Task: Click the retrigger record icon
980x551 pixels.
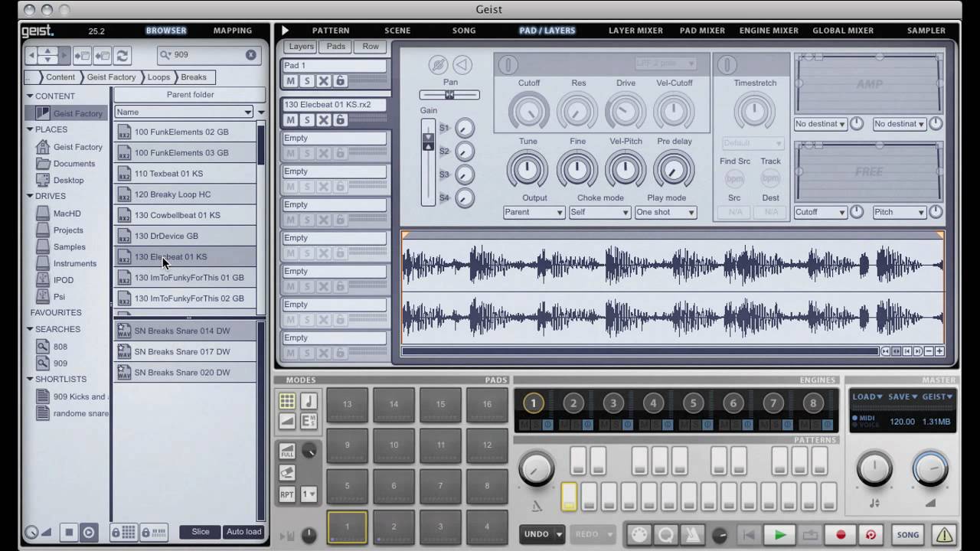Action: pyautogui.click(x=871, y=535)
